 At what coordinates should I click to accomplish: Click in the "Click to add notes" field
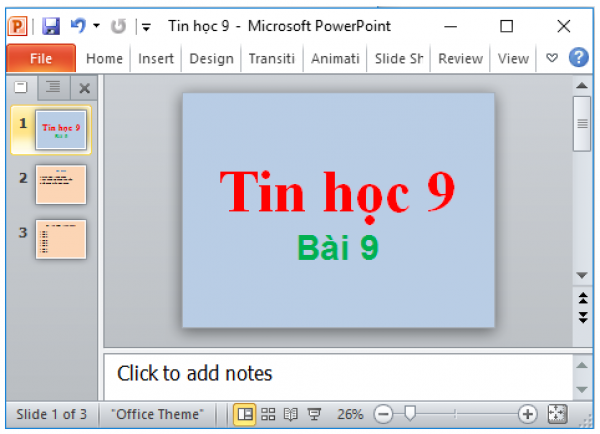click(338, 377)
